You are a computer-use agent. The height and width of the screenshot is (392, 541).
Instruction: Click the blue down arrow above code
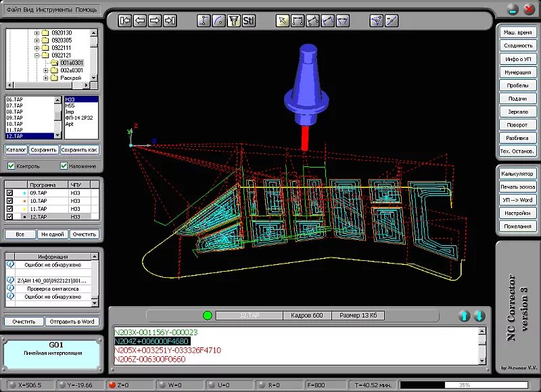click(479, 316)
